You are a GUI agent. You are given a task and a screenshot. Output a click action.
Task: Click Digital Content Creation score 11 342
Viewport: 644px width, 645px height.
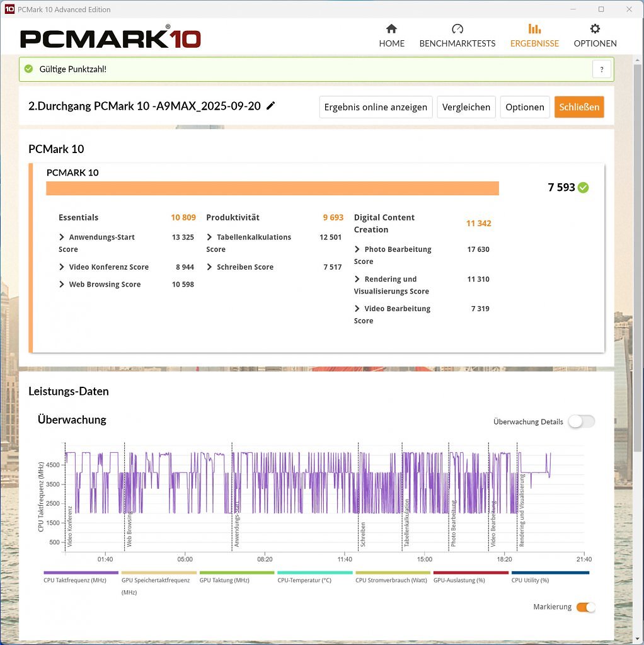tap(478, 224)
